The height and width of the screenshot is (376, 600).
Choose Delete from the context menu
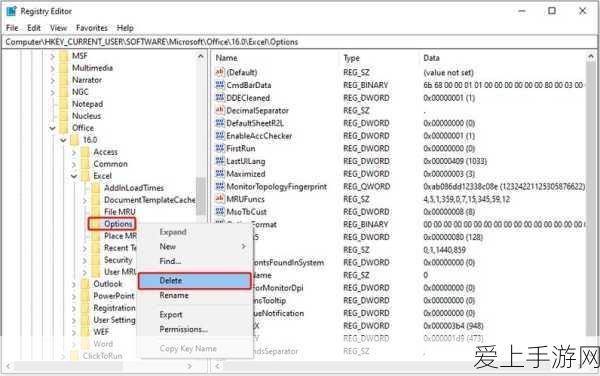click(194, 281)
